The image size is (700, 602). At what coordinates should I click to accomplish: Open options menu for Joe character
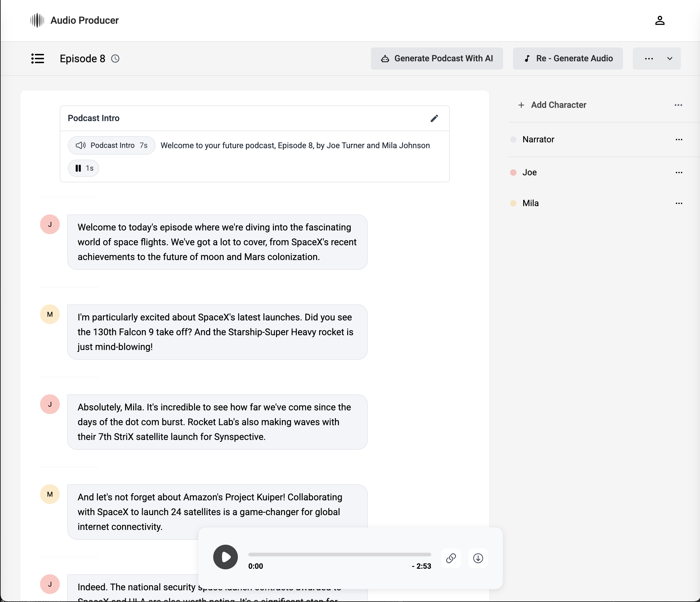679,172
